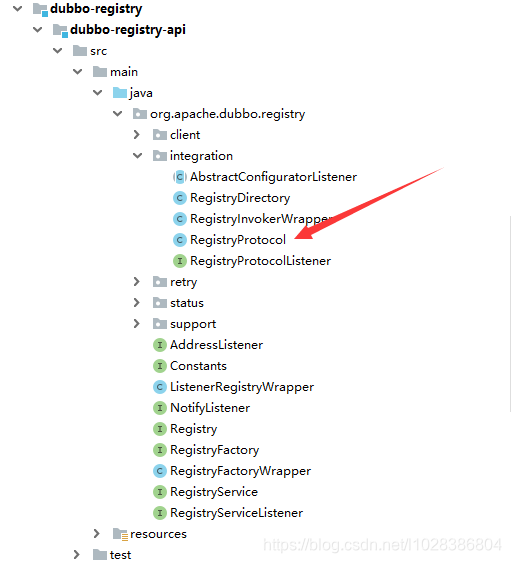Click the RegistryDirectory class icon
511x563 pixels.
(180, 198)
